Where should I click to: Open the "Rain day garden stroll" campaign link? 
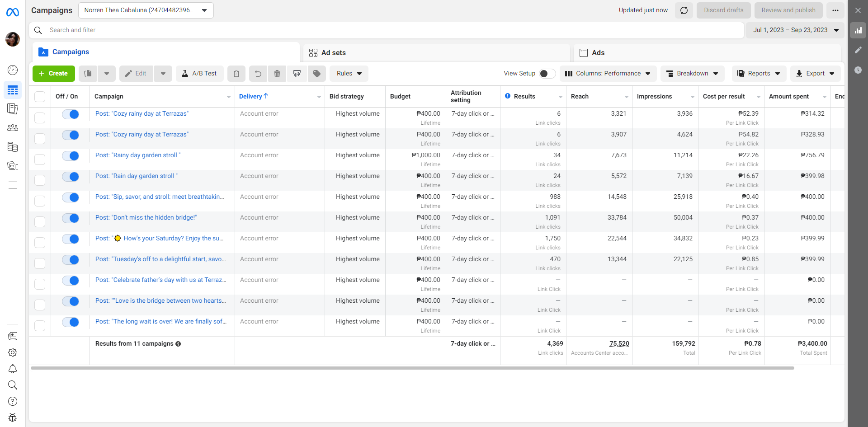point(137,176)
